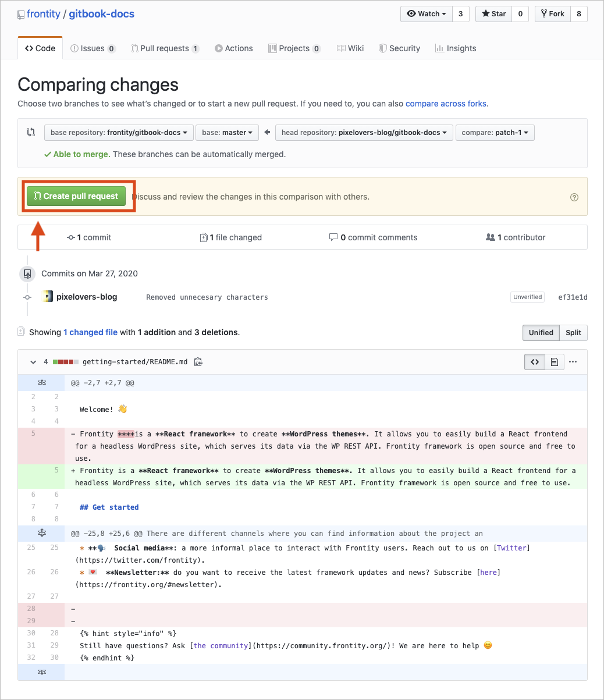Click the help question mark icon in the banner
Viewport: 604px width, 700px height.
[574, 197]
